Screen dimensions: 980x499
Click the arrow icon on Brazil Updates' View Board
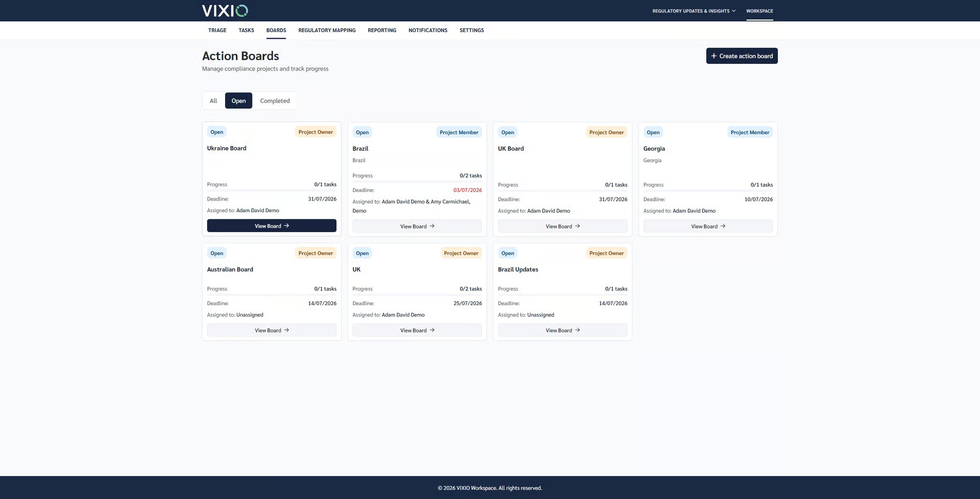577,330
